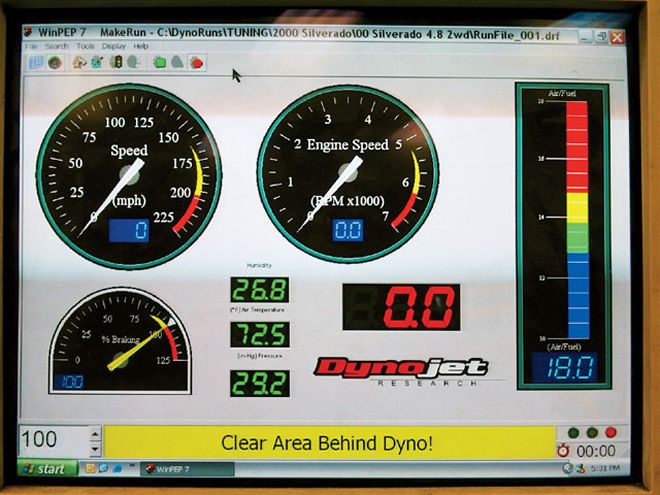Screen dimensions: 660x495
Task: Click the tan horse-shaped toolbar icon
Action: coord(79,63)
